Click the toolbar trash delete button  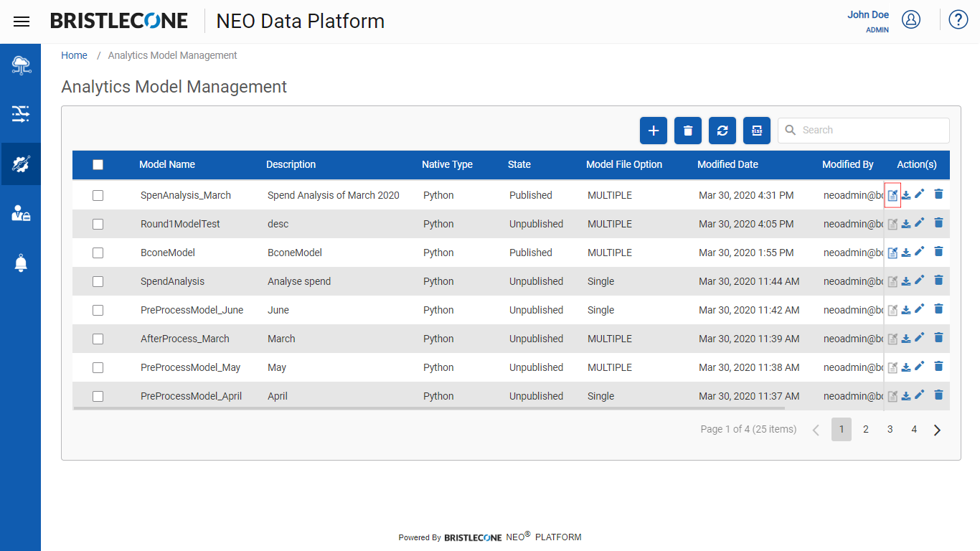688,131
